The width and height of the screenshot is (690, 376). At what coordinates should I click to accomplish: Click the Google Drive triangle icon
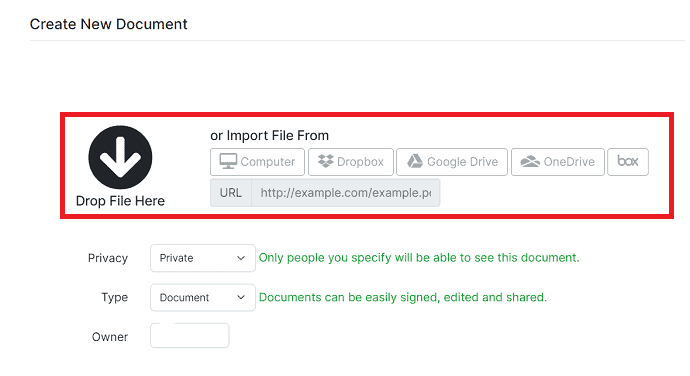(415, 162)
